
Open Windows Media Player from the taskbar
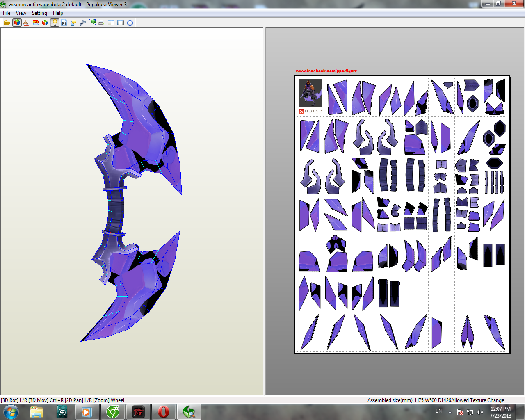87,412
